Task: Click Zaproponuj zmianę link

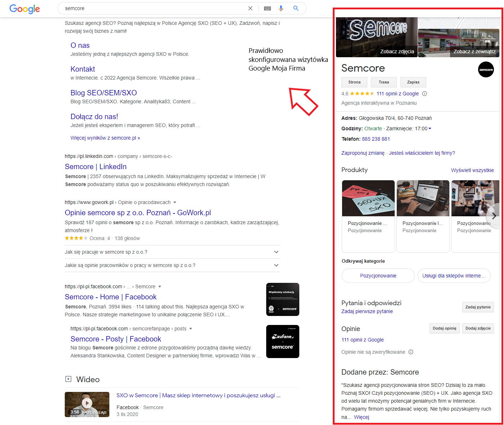Action: click(363, 153)
